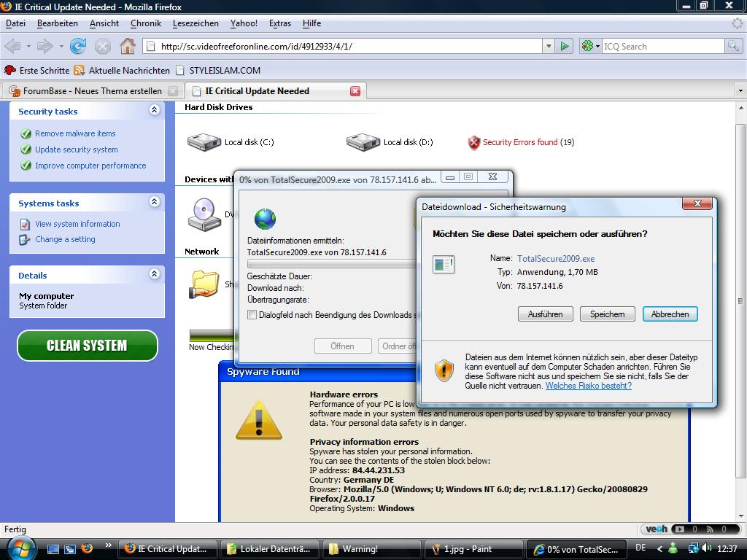Image resolution: width=747 pixels, height=560 pixels.
Task: Expand quick launch overflow chevron
Action: [109, 545]
